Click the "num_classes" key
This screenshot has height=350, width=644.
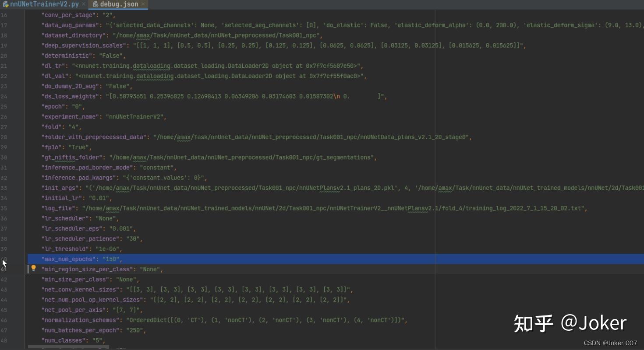coord(64,340)
